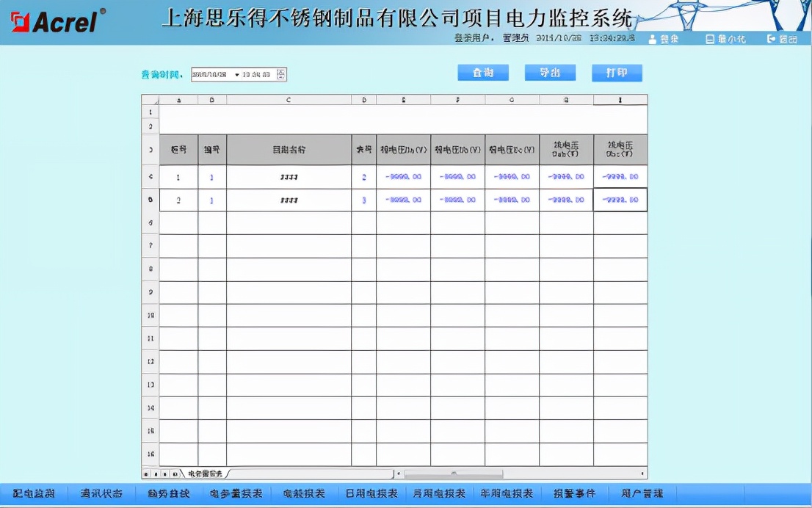This screenshot has width=812, height=508.
Task: Select row header 10
Action: tap(151, 316)
